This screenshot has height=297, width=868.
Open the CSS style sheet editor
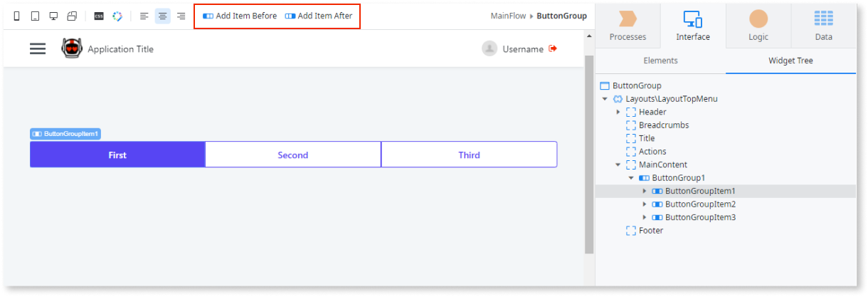[99, 16]
